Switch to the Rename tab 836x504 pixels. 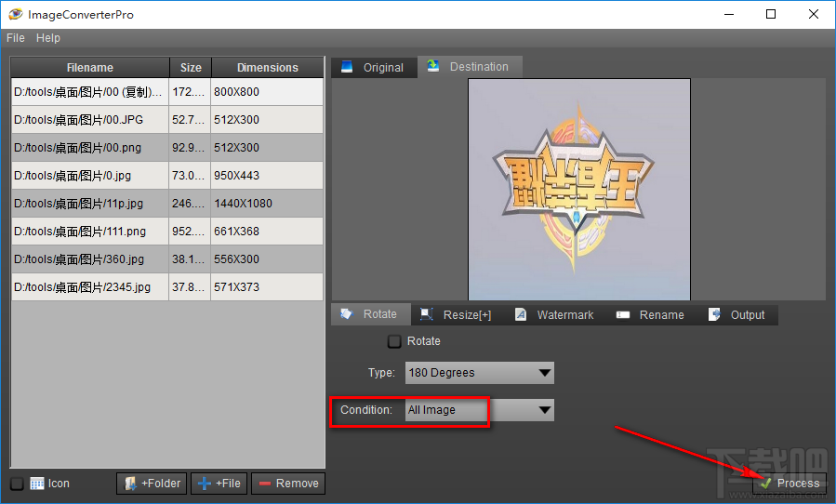pos(652,314)
